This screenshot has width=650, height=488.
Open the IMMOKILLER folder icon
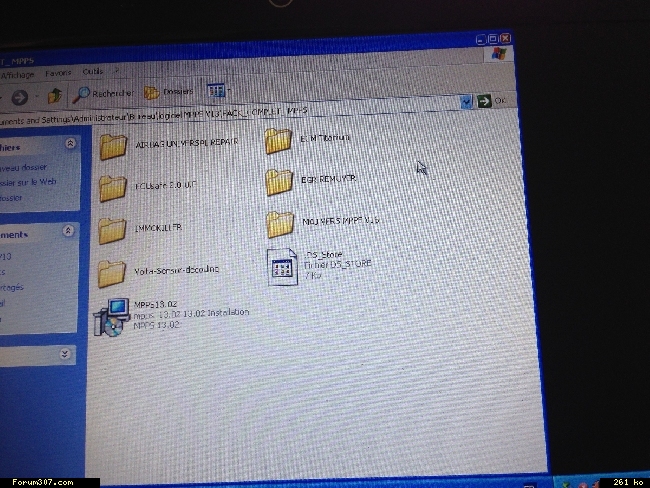pyautogui.click(x=112, y=230)
